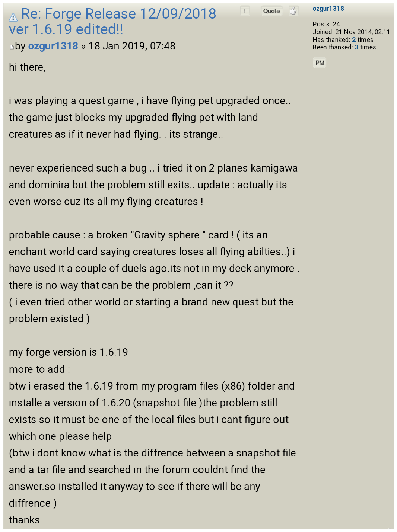Screen dimensions: 397x532
Task: Click the "Posts: 24" count in profile
Action: pos(326,24)
